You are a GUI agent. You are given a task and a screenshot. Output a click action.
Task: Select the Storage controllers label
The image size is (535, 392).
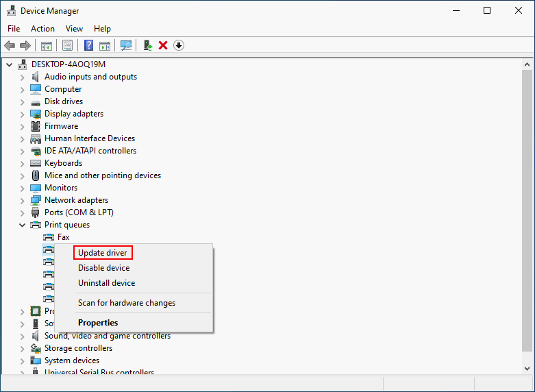79,348
